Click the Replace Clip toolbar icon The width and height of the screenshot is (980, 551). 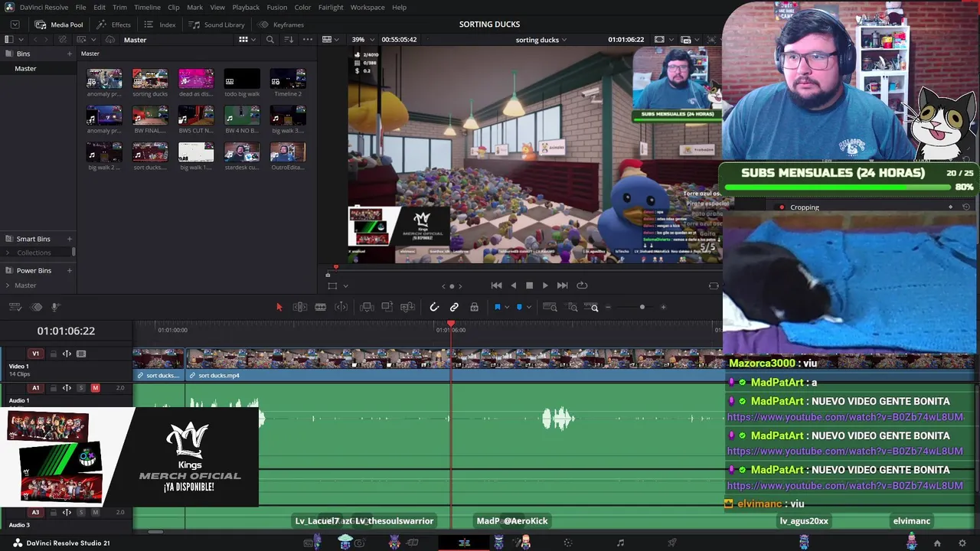(x=407, y=307)
